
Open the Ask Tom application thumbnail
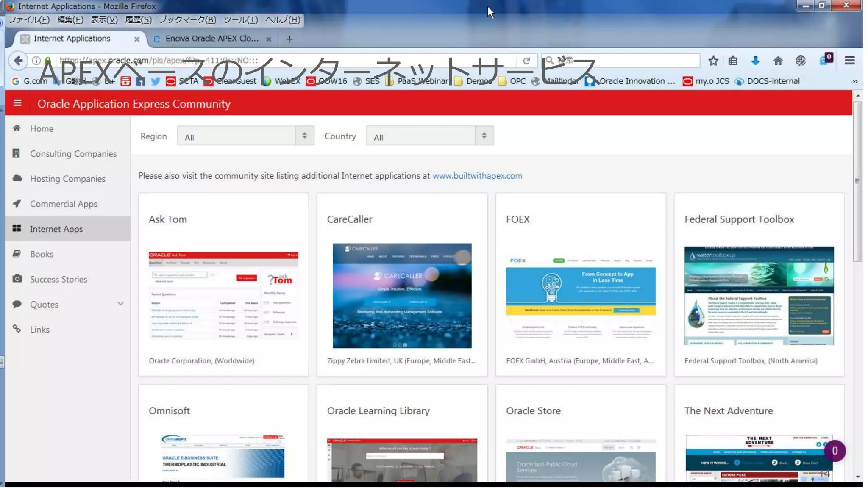click(x=223, y=295)
